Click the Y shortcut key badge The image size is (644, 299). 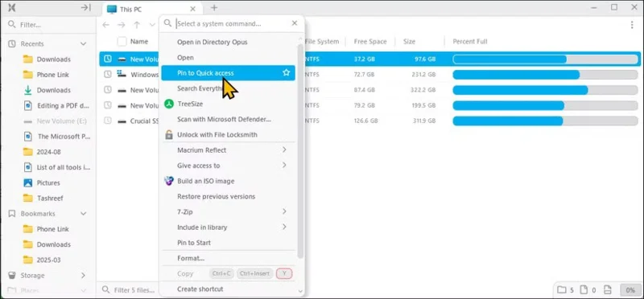284,273
